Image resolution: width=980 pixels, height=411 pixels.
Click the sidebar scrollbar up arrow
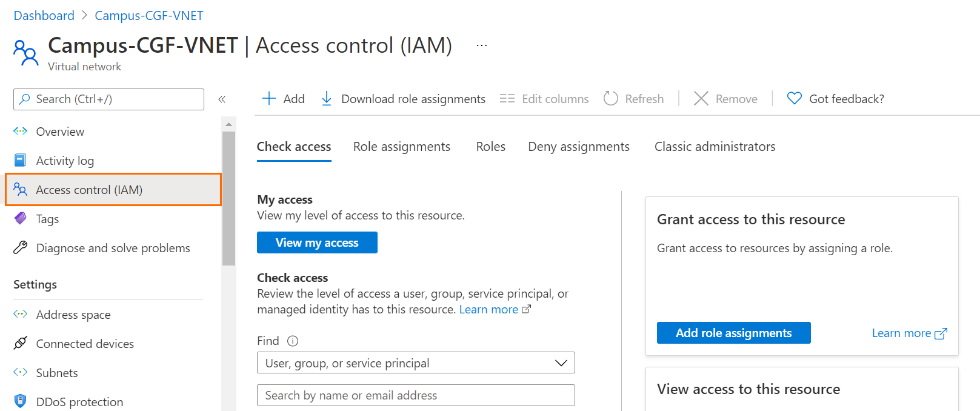pyautogui.click(x=228, y=124)
